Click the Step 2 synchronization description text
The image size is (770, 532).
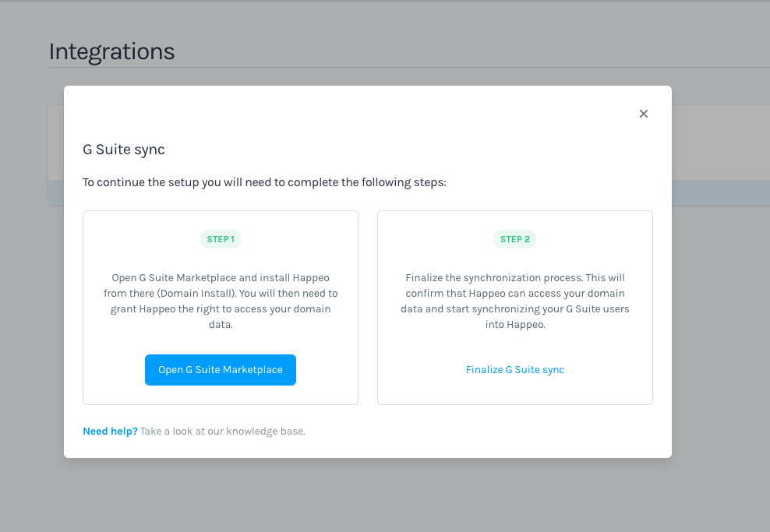(515, 301)
